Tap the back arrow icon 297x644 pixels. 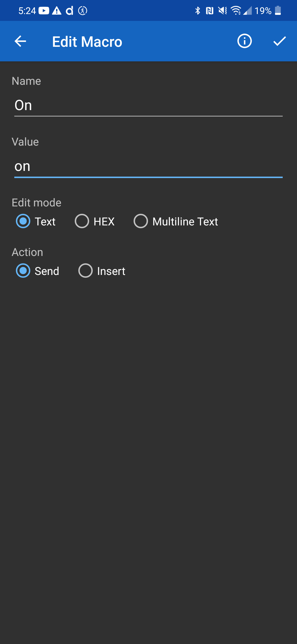point(20,42)
